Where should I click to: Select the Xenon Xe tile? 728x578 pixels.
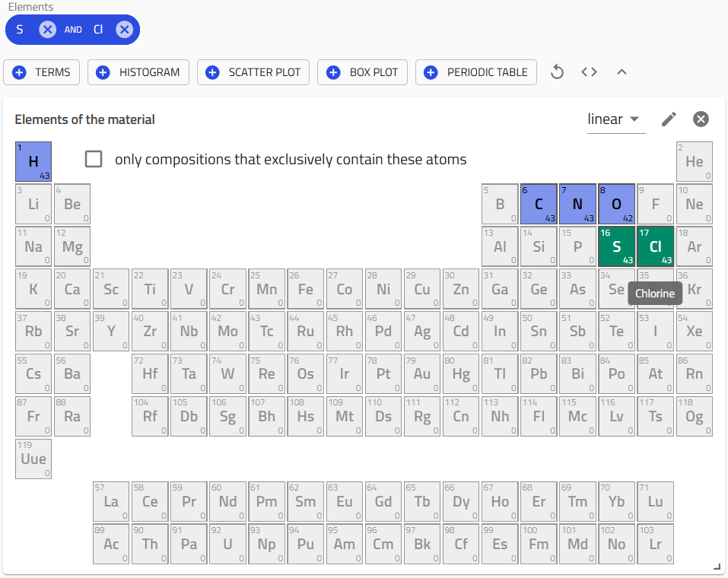click(695, 332)
